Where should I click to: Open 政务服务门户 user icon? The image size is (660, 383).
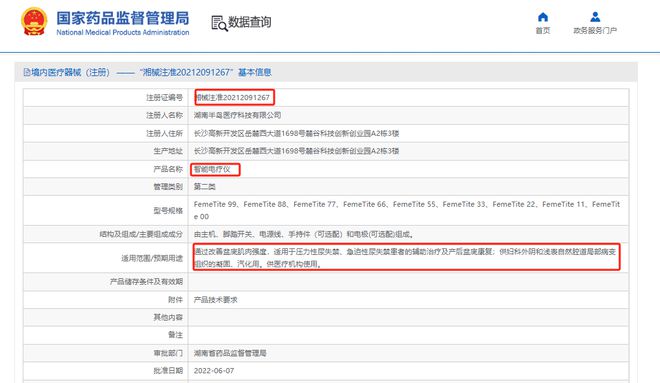click(x=595, y=17)
